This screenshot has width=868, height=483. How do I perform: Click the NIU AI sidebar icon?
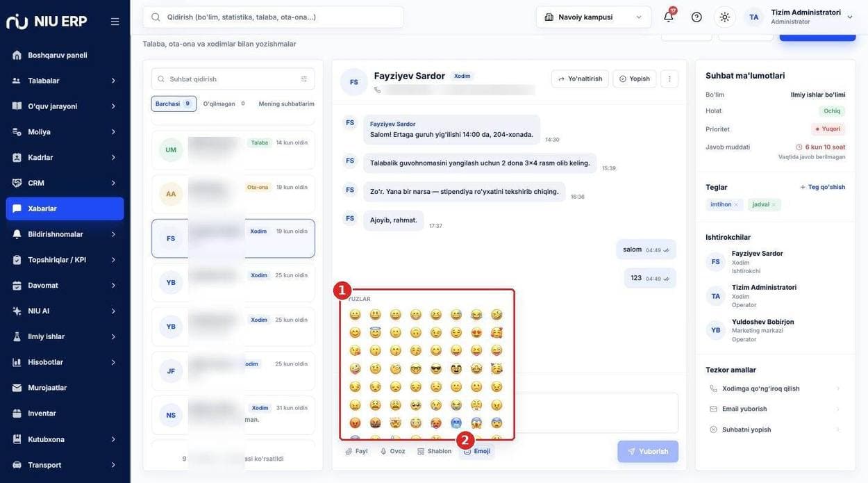click(17, 311)
